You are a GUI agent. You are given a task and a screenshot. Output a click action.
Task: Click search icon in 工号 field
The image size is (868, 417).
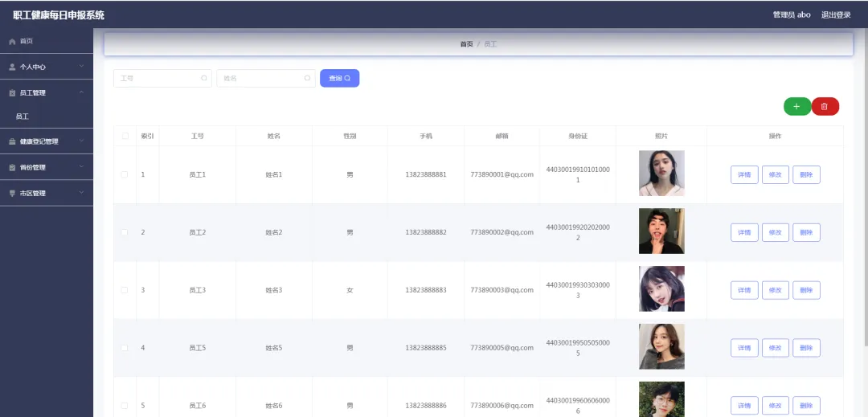pyautogui.click(x=203, y=78)
